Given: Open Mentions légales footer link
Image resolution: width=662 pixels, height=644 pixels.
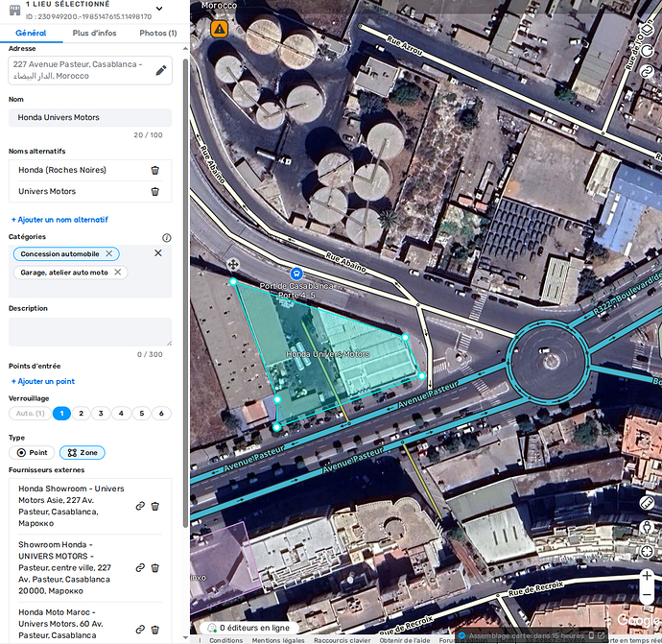Looking at the screenshot, I should 278,640.
